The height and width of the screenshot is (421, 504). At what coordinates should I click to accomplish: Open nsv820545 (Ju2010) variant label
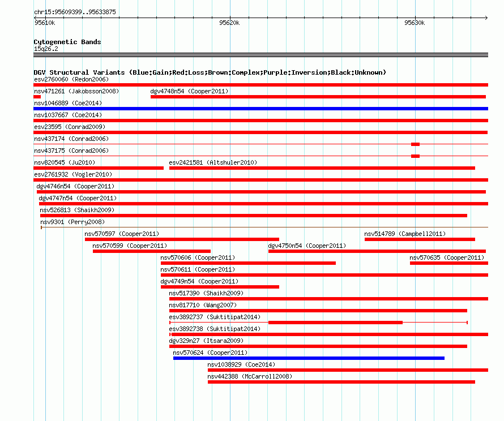(x=65, y=162)
